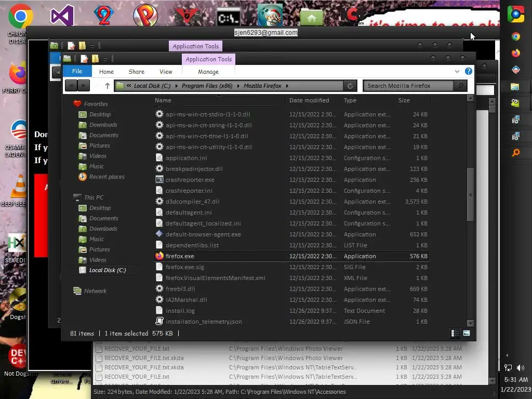Click the crashreporter.exe file icon
The height and width of the screenshot is (399, 532).
click(x=159, y=179)
